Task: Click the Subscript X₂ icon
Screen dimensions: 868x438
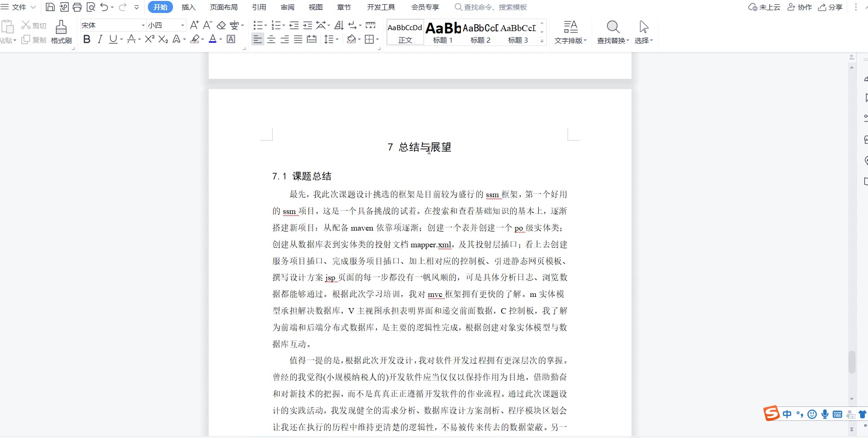Action: 163,39
